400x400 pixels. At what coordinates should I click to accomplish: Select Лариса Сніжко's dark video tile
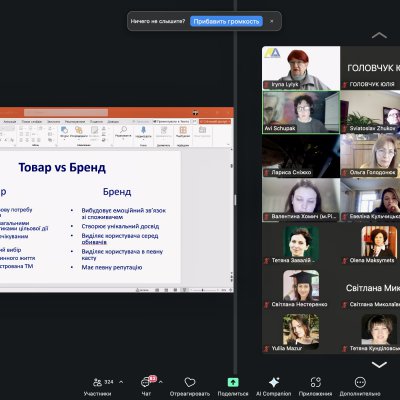(301, 156)
